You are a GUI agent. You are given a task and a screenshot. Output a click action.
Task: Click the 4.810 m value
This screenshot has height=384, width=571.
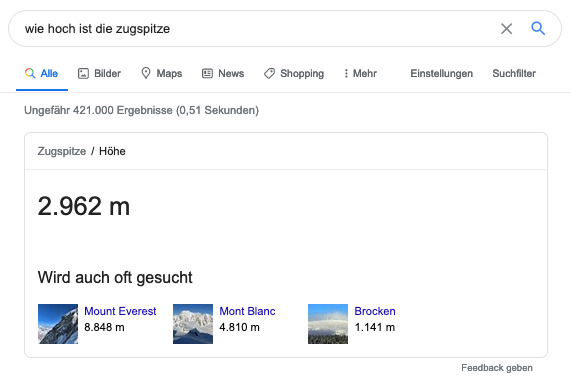[x=239, y=327]
